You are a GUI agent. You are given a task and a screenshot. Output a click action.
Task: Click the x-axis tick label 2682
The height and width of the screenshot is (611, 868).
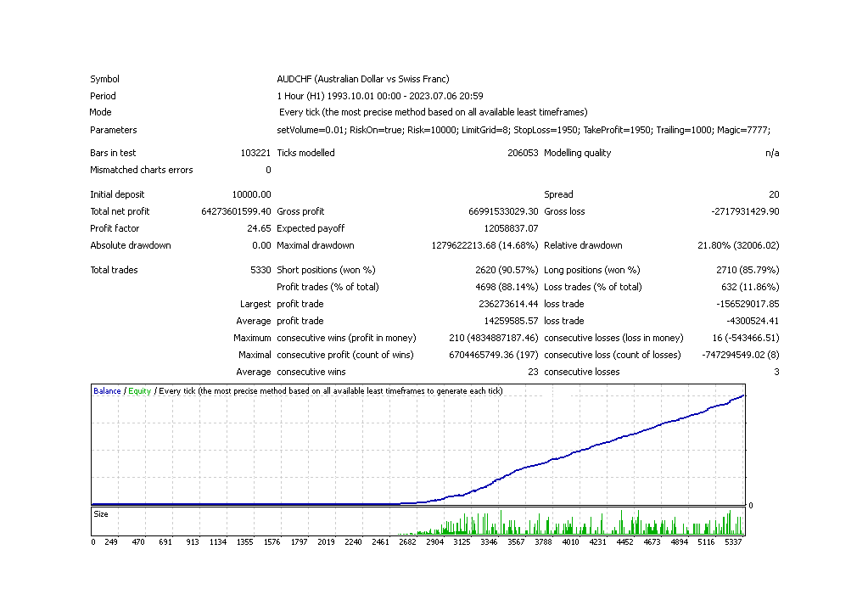[x=407, y=542]
